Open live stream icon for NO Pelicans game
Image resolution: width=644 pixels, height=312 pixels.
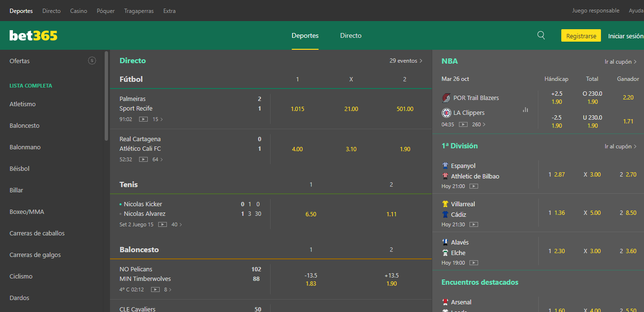click(x=155, y=290)
